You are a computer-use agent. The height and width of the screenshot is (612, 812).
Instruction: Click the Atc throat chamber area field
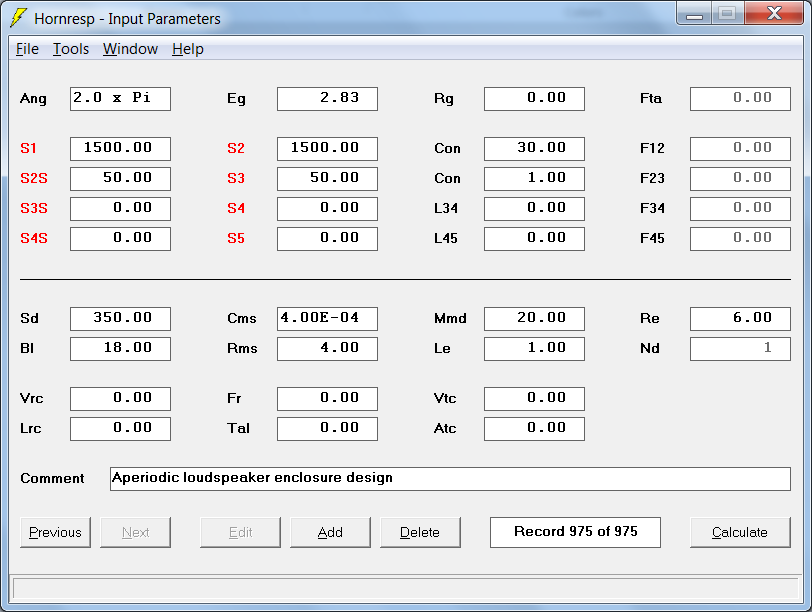pos(534,429)
